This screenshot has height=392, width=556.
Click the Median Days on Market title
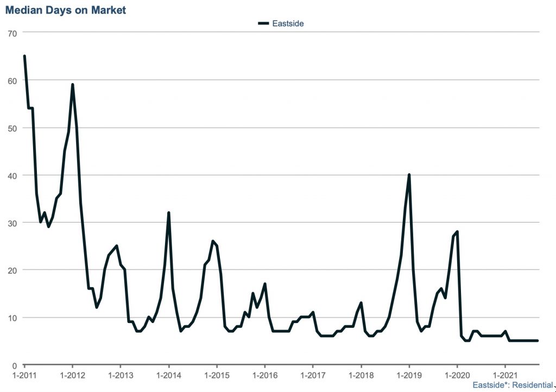click(65, 10)
